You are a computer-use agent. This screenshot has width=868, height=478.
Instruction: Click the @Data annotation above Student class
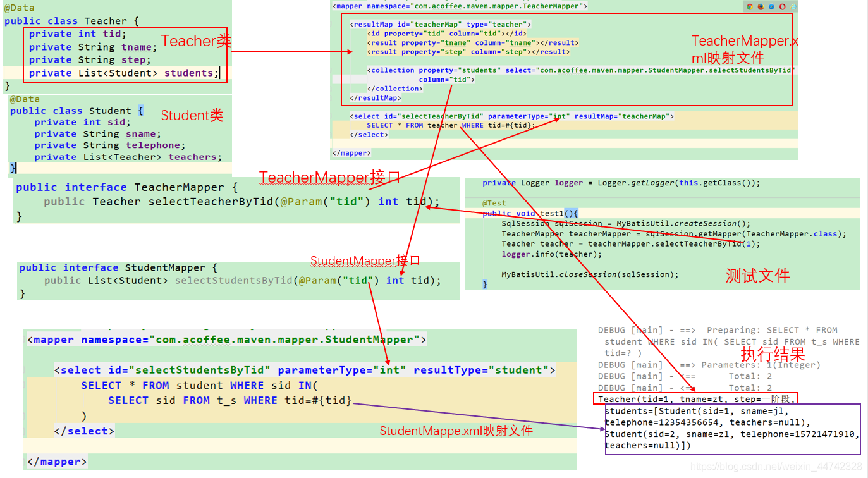click(x=25, y=99)
